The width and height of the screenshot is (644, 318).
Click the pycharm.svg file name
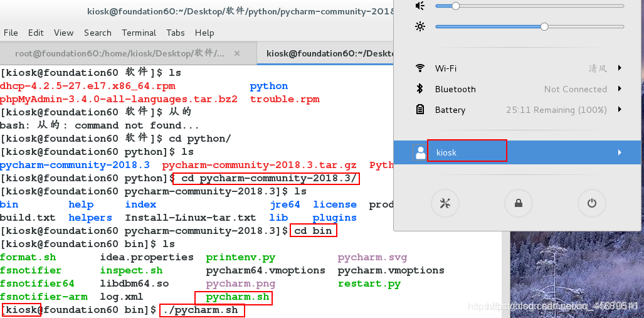[372, 258]
